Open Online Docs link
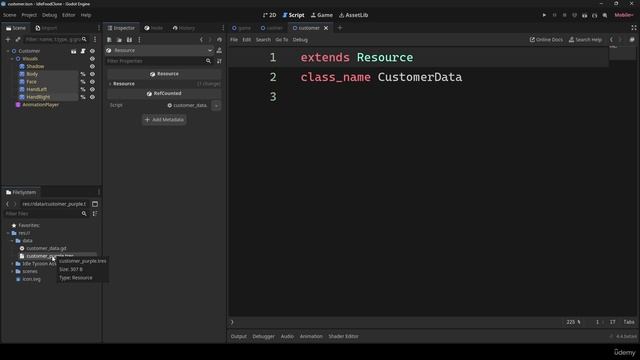 (x=546, y=40)
